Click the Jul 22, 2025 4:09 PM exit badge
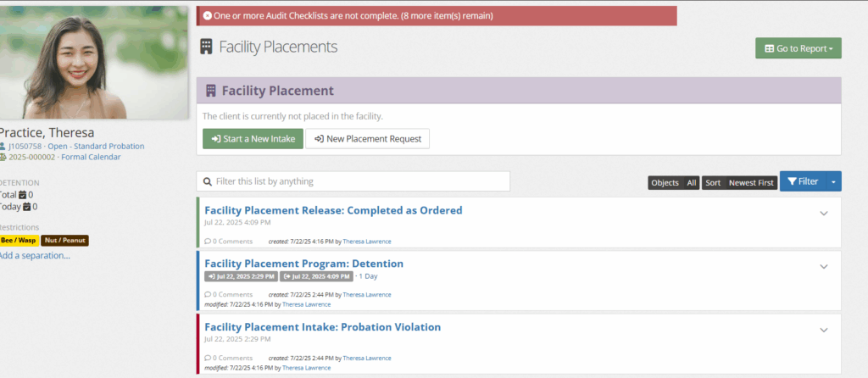 [316, 276]
